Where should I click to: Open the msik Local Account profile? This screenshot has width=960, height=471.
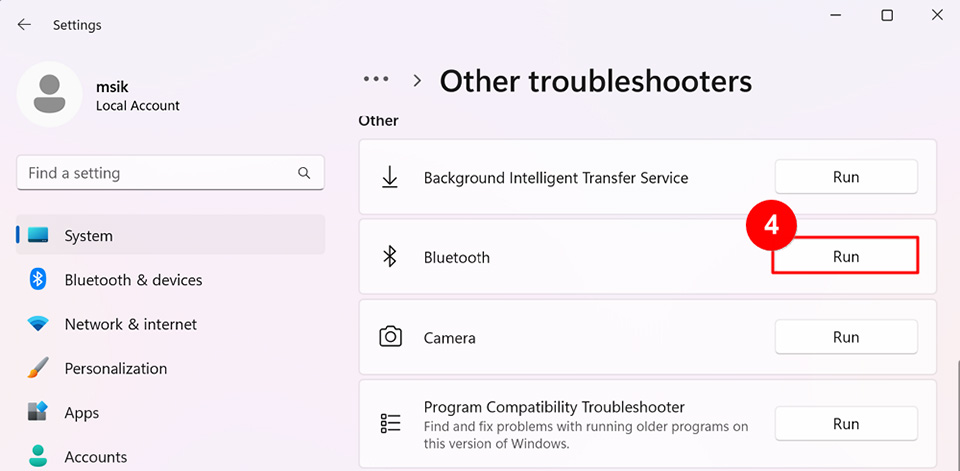click(x=99, y=94)
